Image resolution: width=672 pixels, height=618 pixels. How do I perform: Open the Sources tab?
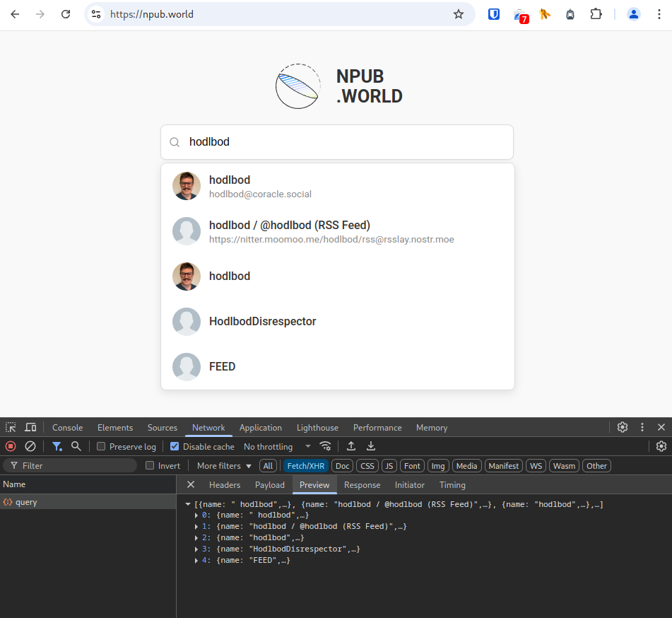point(163,428)
